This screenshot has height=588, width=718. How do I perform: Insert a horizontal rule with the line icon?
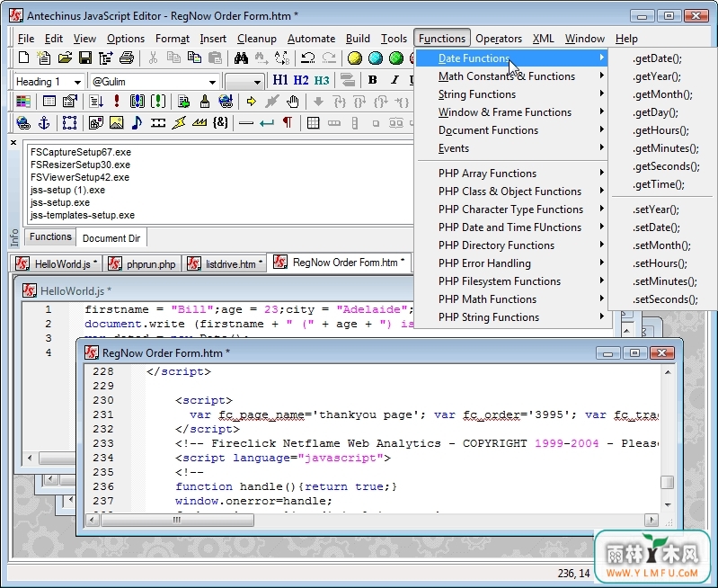point(246,123)
